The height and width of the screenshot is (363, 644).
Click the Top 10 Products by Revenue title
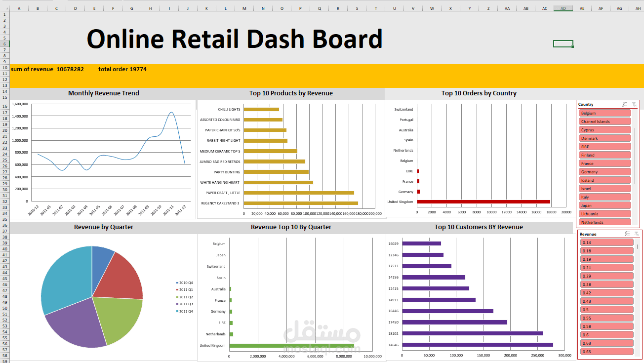(x=291, y=93)
